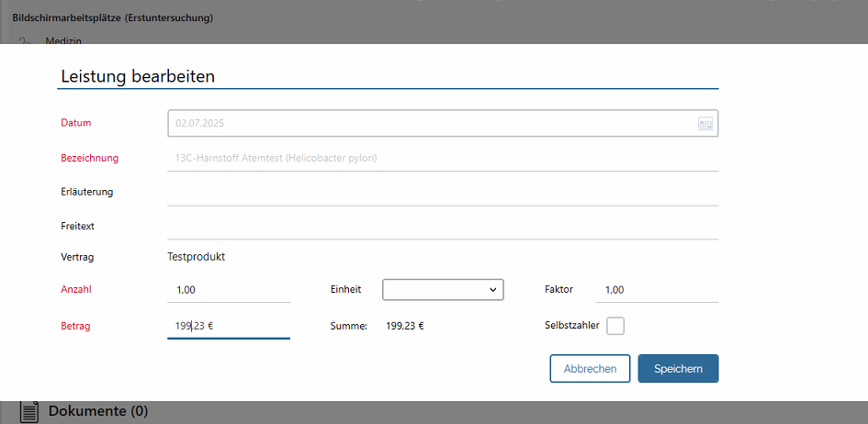This screenshot has height=424, width=868.
Task: Select the Erläuterung input field
Action: pos(441,192)
